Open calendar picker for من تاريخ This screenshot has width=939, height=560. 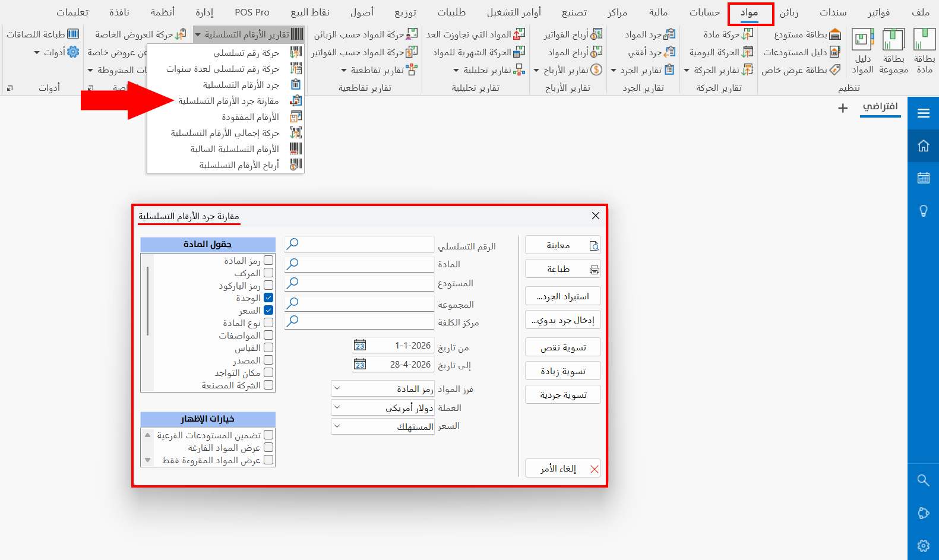pyautogui.click(x=360, y=346)
